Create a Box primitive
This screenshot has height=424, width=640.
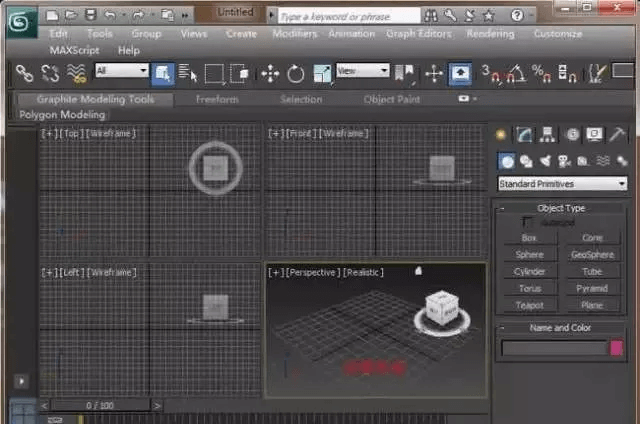coord(529,238)
